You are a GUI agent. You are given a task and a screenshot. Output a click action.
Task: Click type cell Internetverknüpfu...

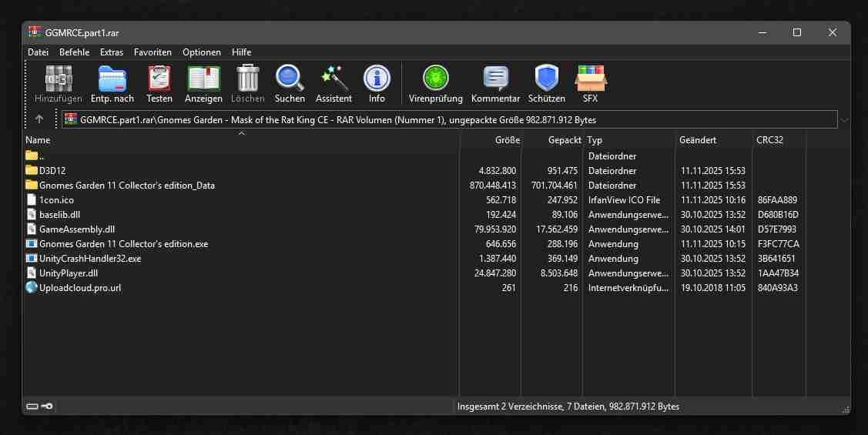[x=628, y=288]
